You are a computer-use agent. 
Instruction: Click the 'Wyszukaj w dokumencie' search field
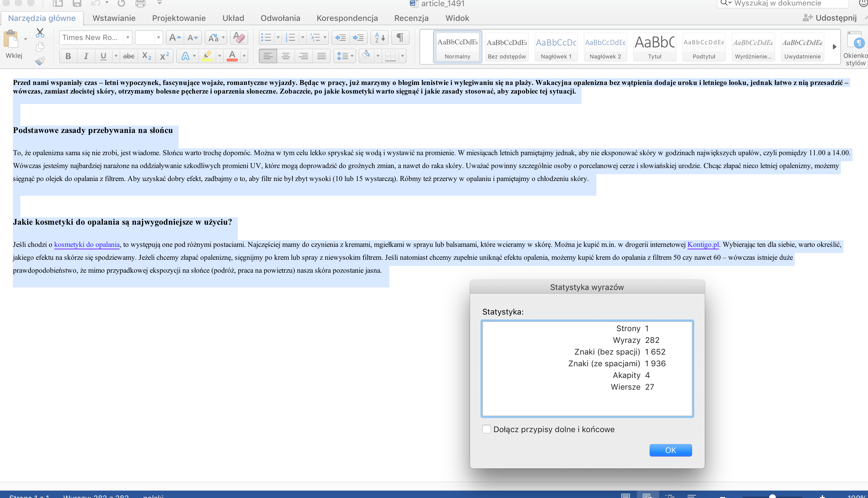(783, 3)
